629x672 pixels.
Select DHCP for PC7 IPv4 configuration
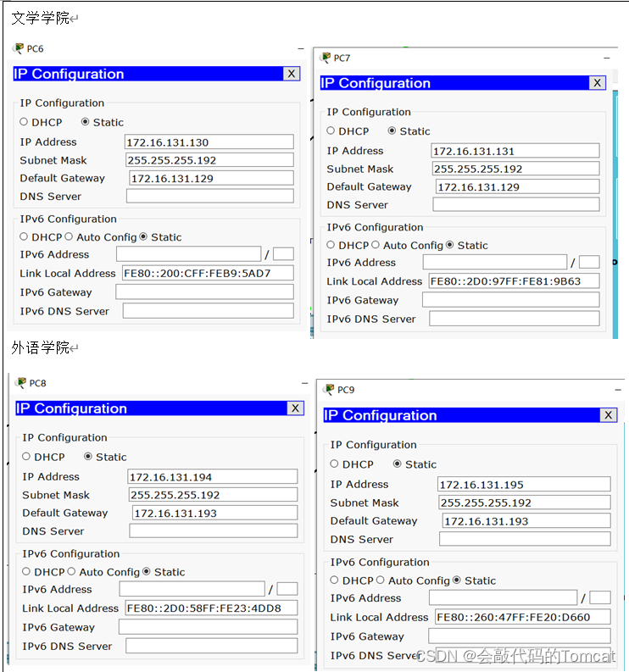click(x=331, y=131)
